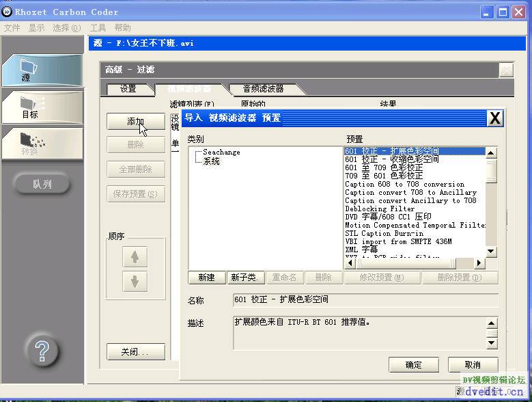Viewport: 532px width, 402px height.
Task: Click the 名称 text field
Action: click(366, 300)
